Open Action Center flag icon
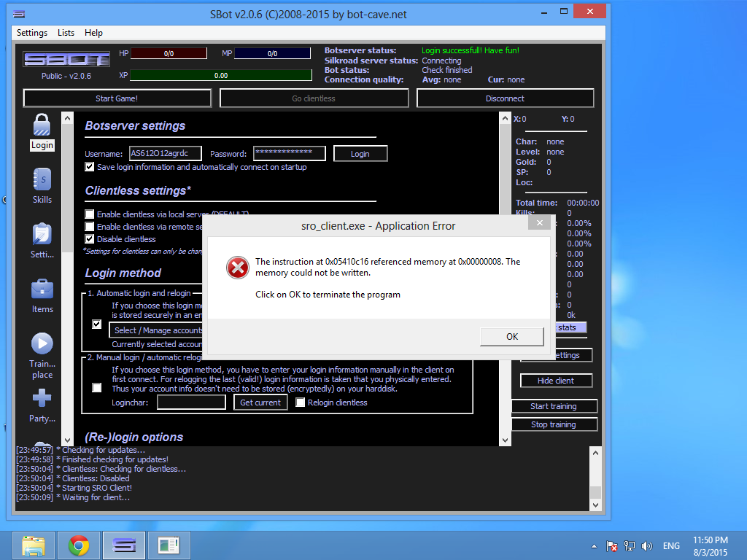Image resolution: width=747 pixels, height=560 pixels. point(612,546)
